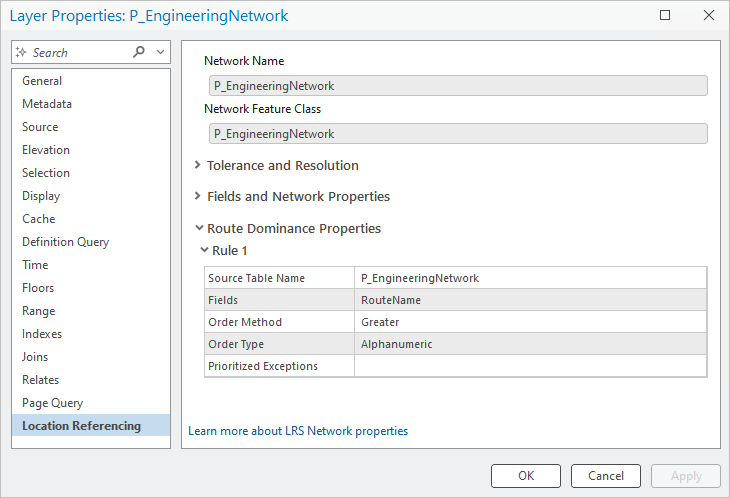Switch to the Source page

[x=40, y=127]
